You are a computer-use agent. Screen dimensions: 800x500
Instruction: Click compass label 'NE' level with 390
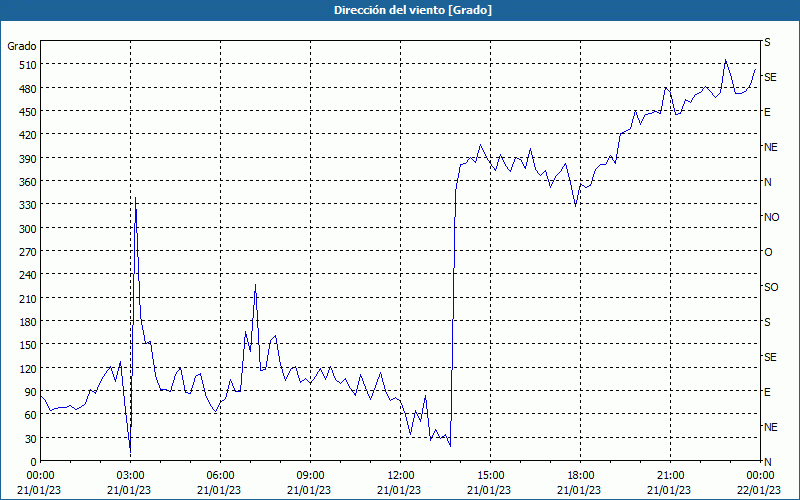770,147
